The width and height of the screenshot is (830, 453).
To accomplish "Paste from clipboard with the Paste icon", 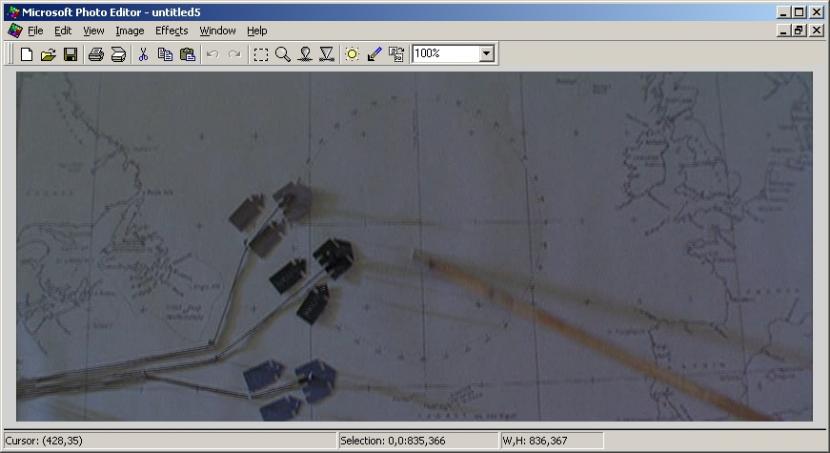I will click(187, 54).
